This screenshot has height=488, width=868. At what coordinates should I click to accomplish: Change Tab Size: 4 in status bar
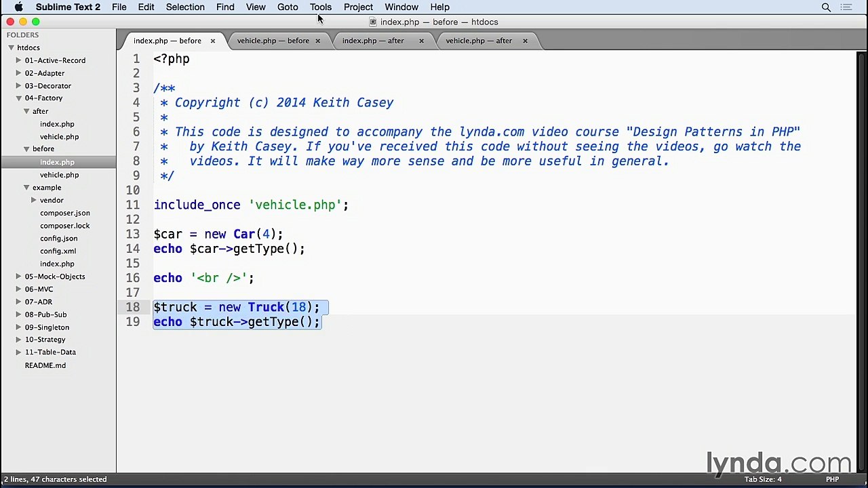763,479
